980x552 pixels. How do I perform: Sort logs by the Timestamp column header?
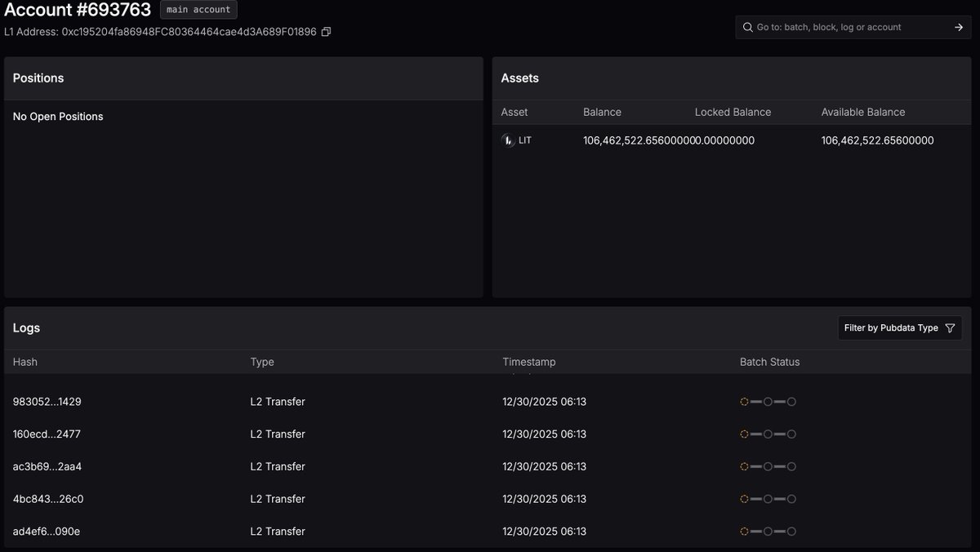point(528,362)
